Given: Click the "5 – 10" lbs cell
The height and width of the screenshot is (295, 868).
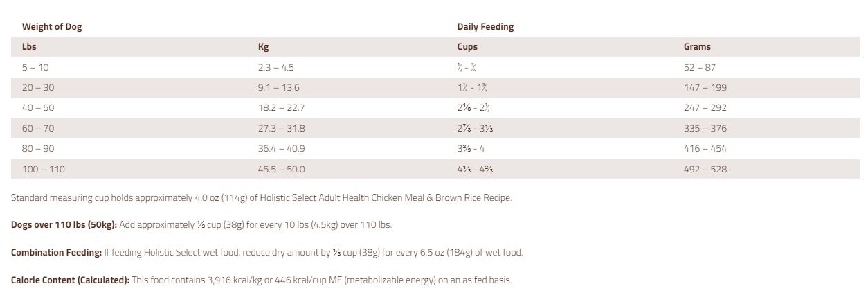Looking at the screenshot, I should coord(35,68).
